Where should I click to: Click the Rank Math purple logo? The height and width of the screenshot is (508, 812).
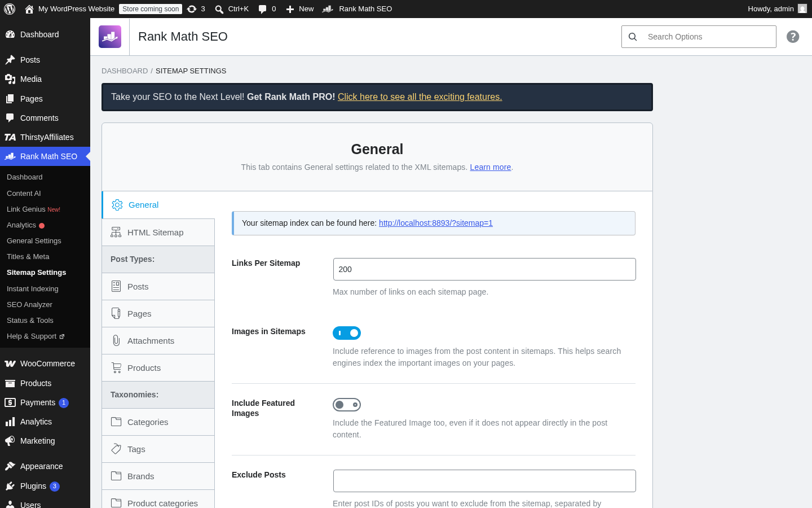[110, 37]
